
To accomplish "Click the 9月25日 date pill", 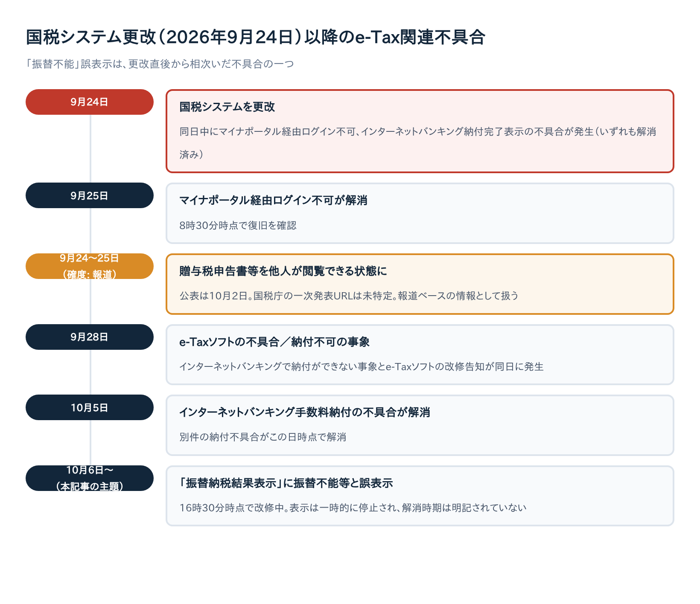I will [90, 195].
